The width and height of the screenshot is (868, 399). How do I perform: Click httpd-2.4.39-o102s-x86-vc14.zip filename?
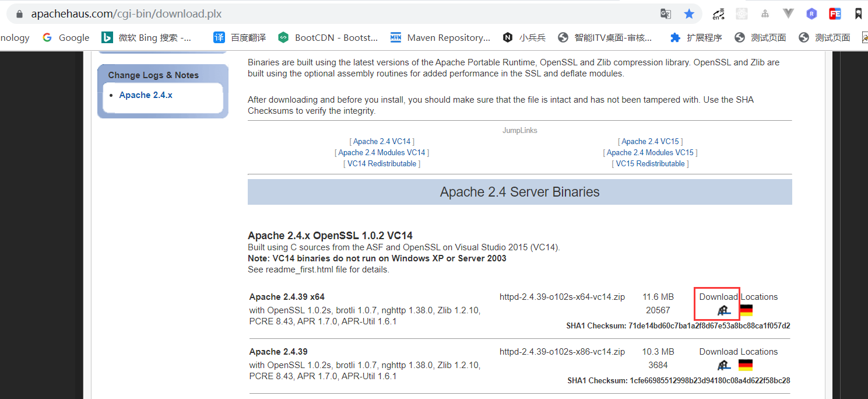point(562,352)
